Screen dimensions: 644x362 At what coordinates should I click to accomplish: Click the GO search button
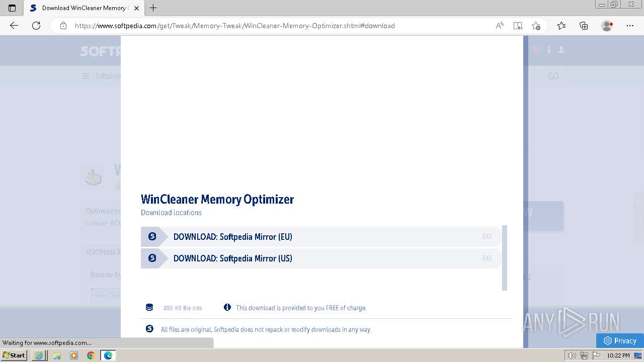coord(553,76)
